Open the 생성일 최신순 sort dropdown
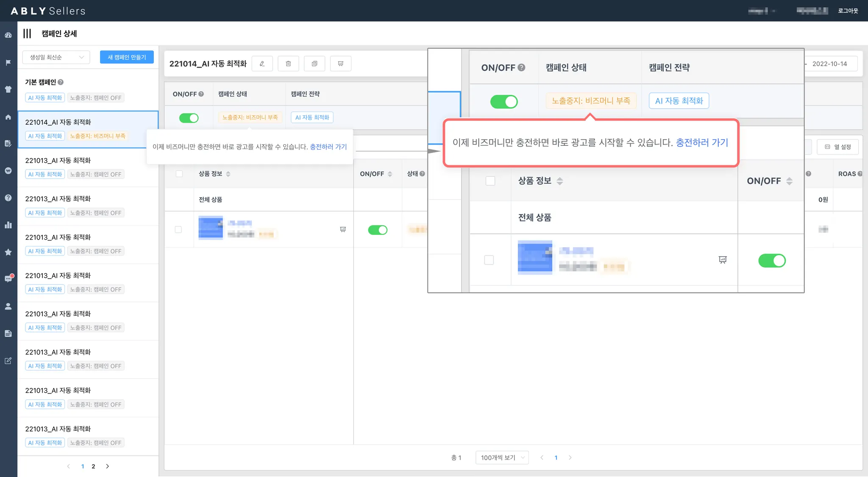This screenshot has height=477, width=868. pos(56,57)
